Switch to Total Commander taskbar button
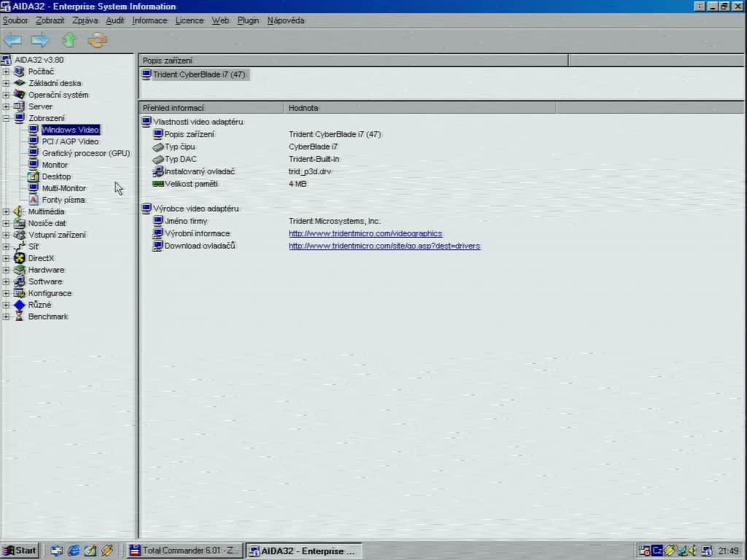This screenshot has height=560, width=747. (x=185, y=551)
